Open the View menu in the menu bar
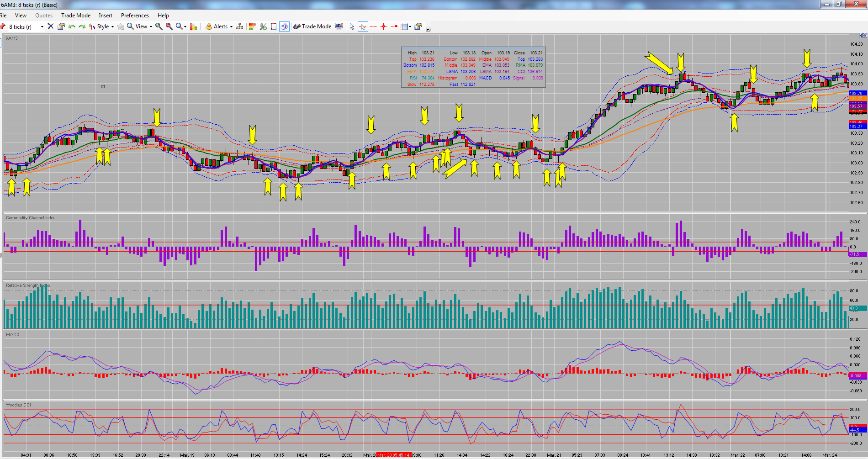This screenshot has height=459, width=868. 21,16
